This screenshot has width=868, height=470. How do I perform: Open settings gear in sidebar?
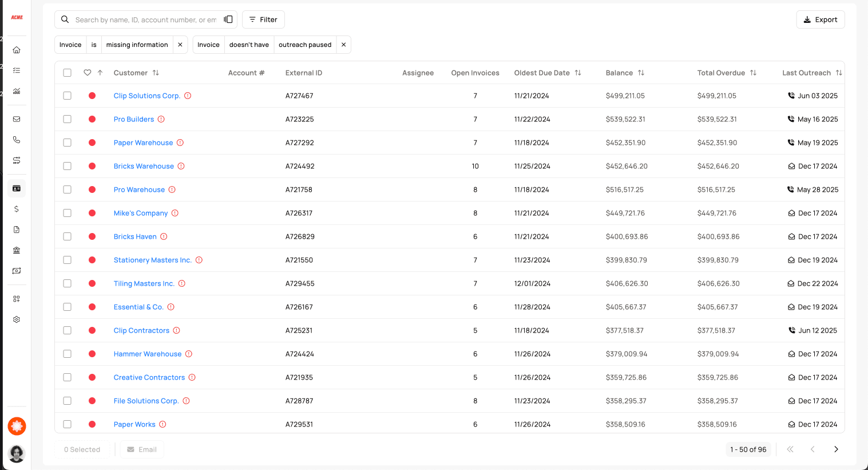pyautogui.click(x=17, y=319)
